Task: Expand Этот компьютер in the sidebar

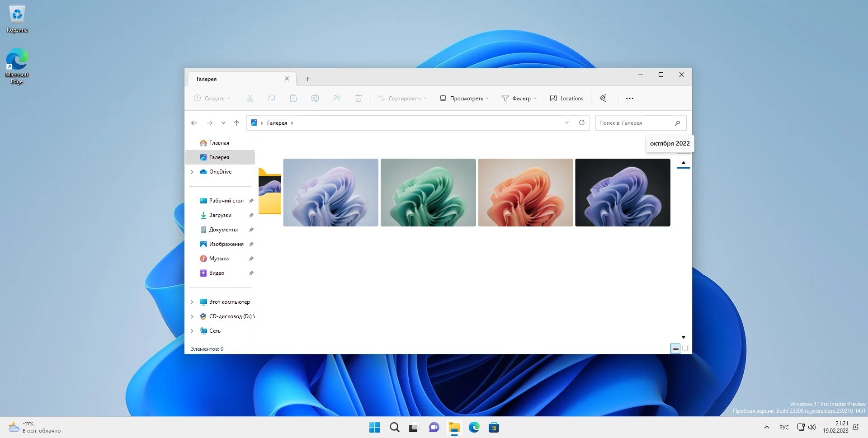Action: pyautogui.click(x=192, y=301)
